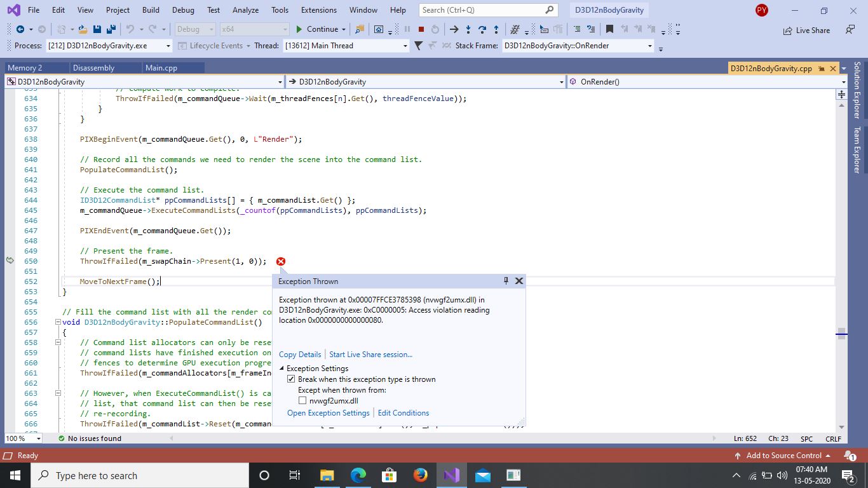Image resolution: width=868 pixels, height=488 pixels.
Task: Click the Stop Debugging red square
Action: coord(421,29)
